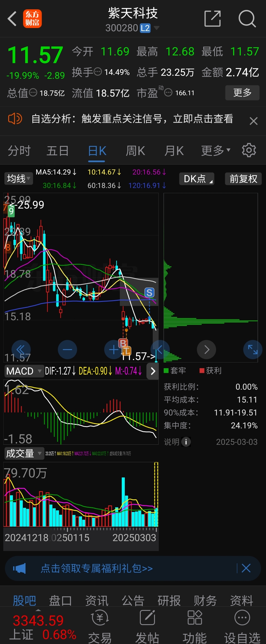Image resolution: width=266 pixels, height=644 pixels.
Task: Tap the 获利 red legend swatch
Action: (202, 370)
